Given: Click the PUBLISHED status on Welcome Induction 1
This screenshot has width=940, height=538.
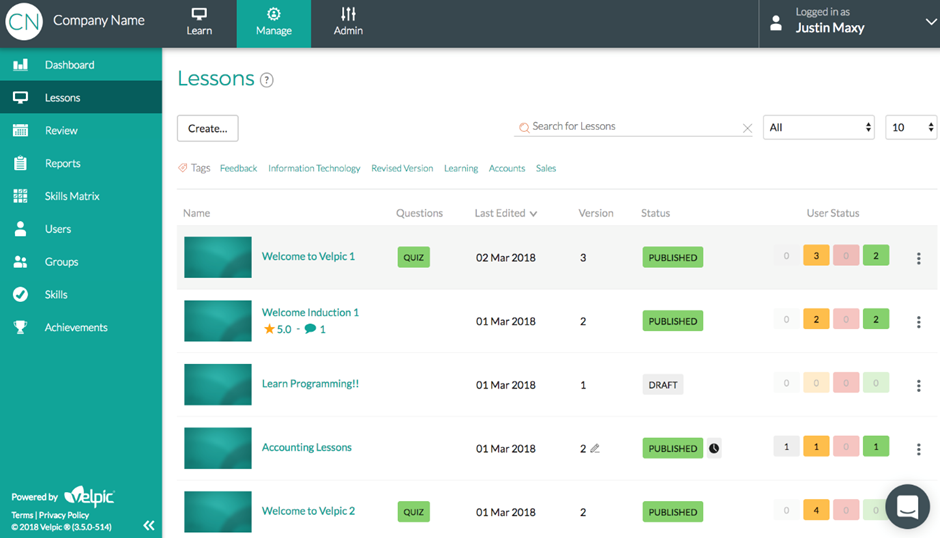Looking at the screenshot, I should point(673,321).
